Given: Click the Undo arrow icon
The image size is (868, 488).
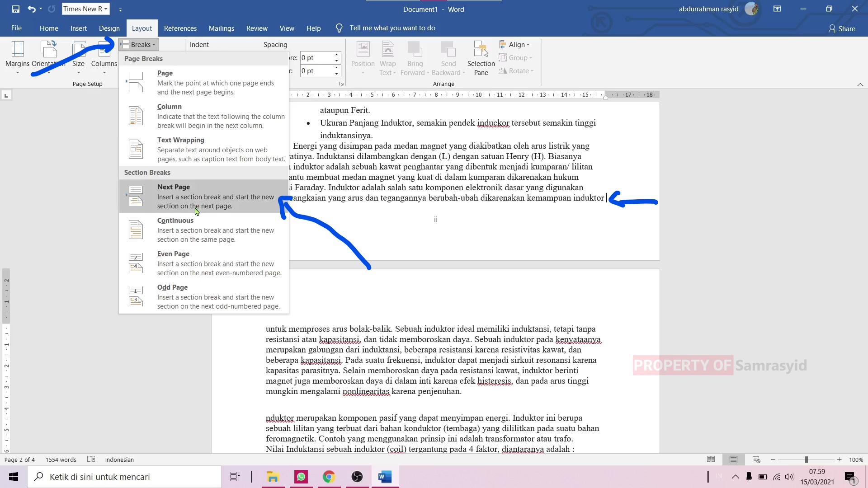Looking at the screenshot, I should (x=31, y=9).
